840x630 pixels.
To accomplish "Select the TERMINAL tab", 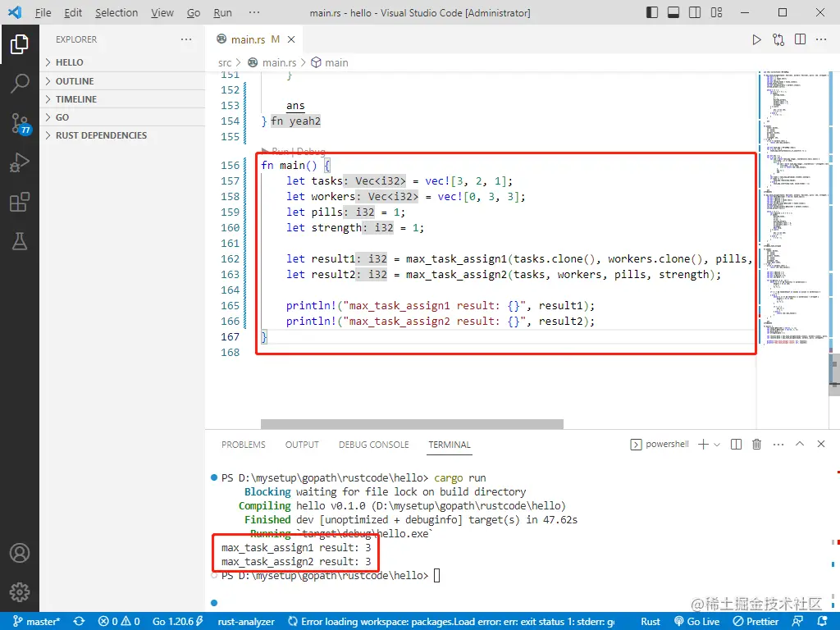I will click(449, 445).
